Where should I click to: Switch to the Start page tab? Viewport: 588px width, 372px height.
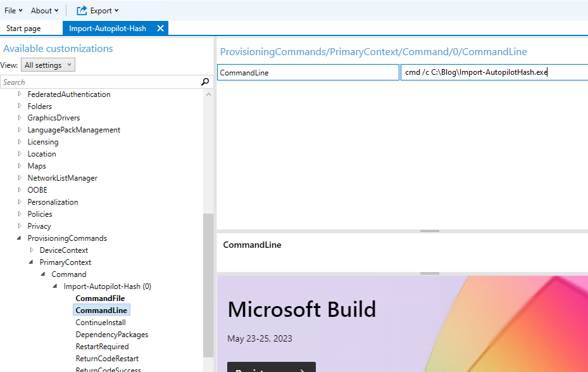tap(23, 29)
